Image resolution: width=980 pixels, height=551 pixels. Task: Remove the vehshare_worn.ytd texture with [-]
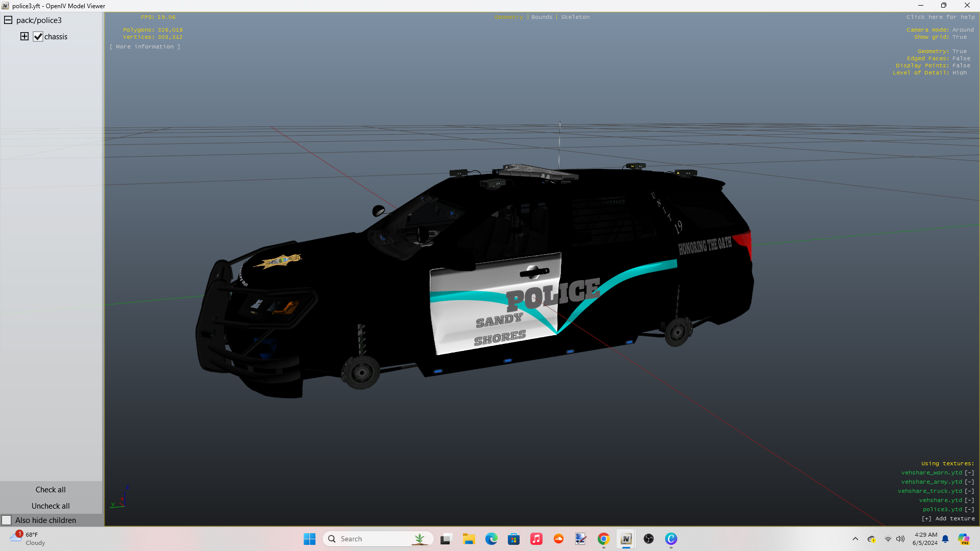pyautogui.click(x=969, y=473)
